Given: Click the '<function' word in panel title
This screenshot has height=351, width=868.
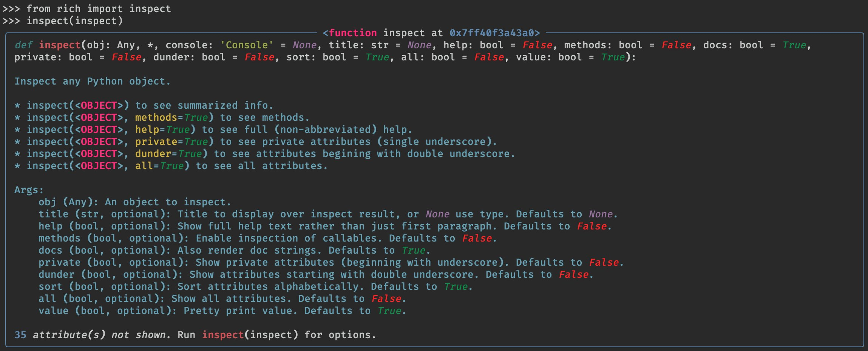Looking at the screenshot, I should [x=350, y=33].
